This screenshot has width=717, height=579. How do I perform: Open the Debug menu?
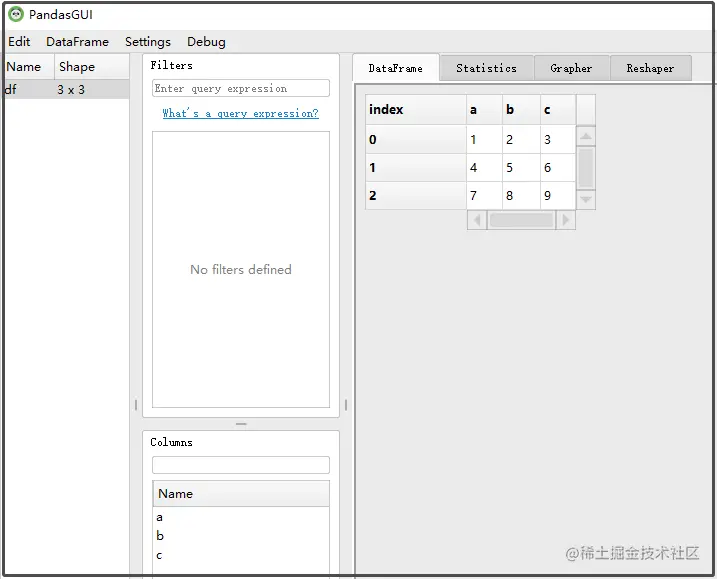(206, 42)
